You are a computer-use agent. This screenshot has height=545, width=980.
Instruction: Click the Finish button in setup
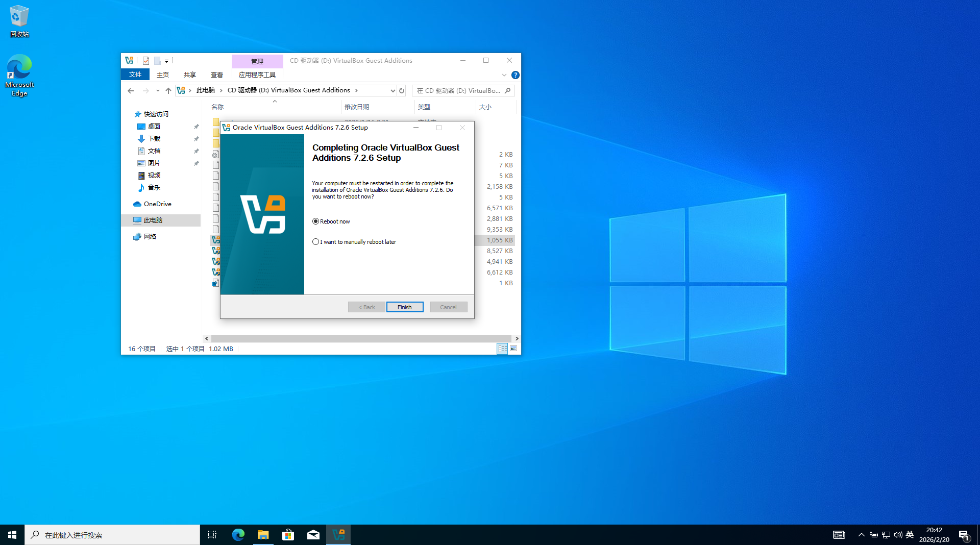(x=404, y=307)
